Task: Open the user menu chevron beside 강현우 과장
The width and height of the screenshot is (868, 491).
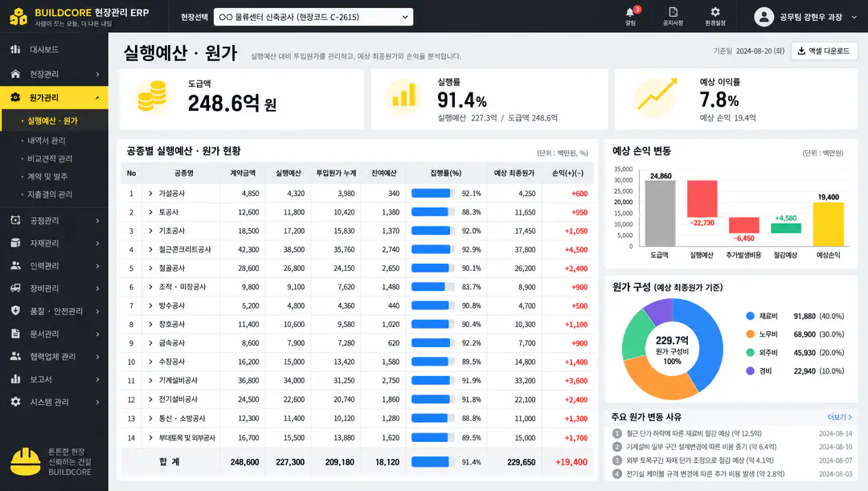Action: tap(854, 17)
